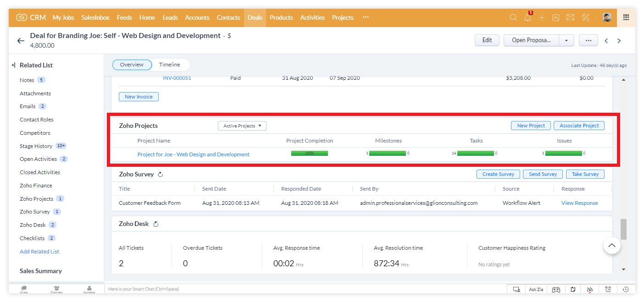Click the scroll-to-top round button

pyautogui.click(x=612, y=246)
